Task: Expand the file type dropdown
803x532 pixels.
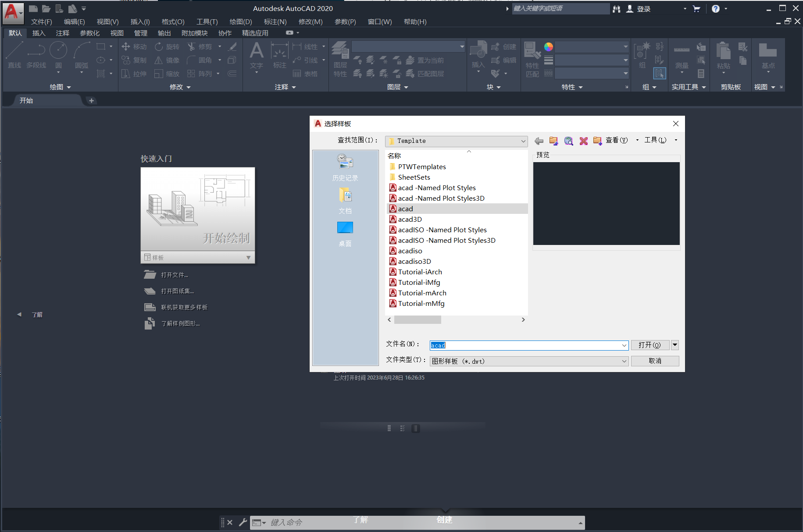Action: pos(624,361)
